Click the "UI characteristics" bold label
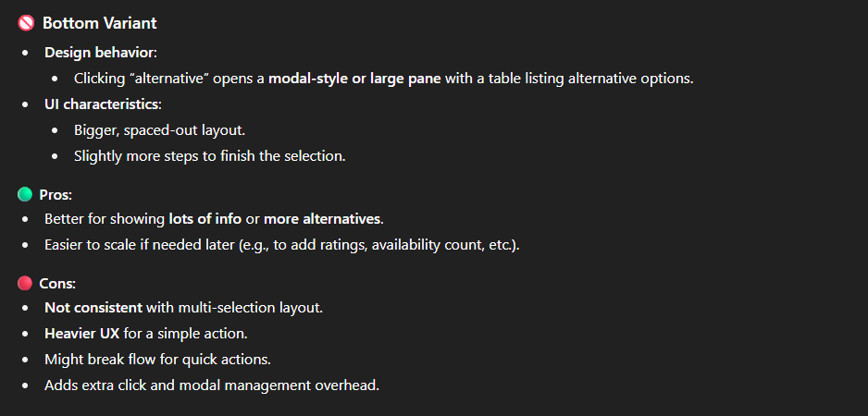 point(103,104)
